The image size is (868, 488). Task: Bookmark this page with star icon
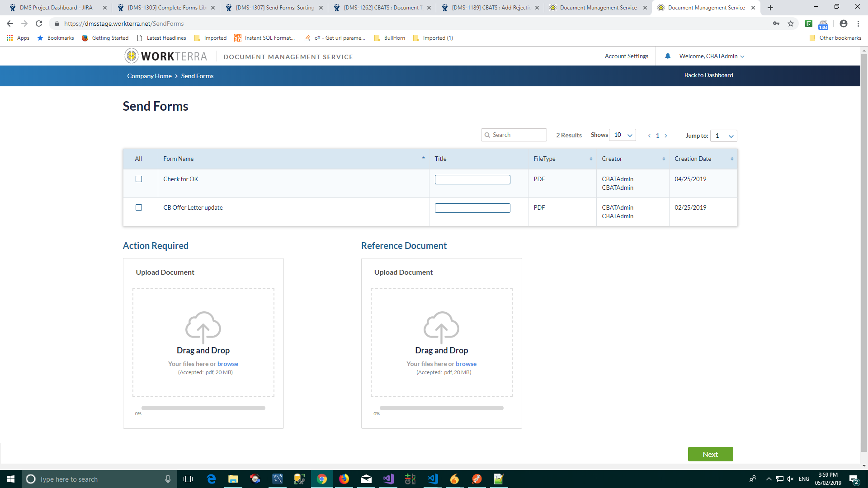791,23
